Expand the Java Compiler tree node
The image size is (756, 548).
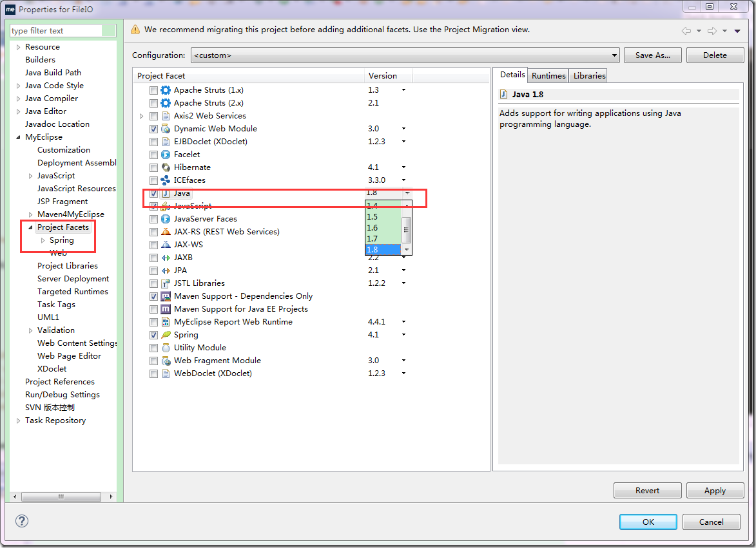[18, 99]
